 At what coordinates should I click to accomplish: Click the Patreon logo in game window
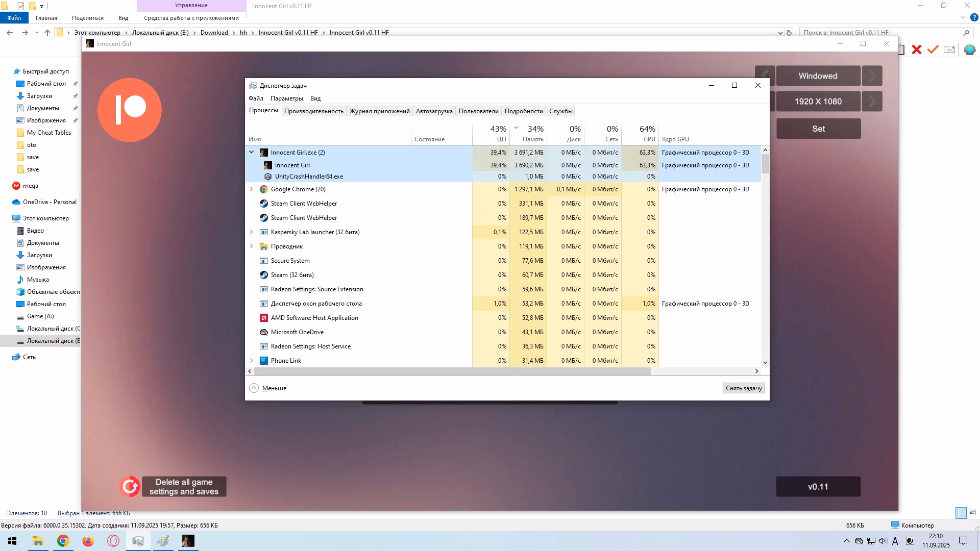(x=130, y=110)
